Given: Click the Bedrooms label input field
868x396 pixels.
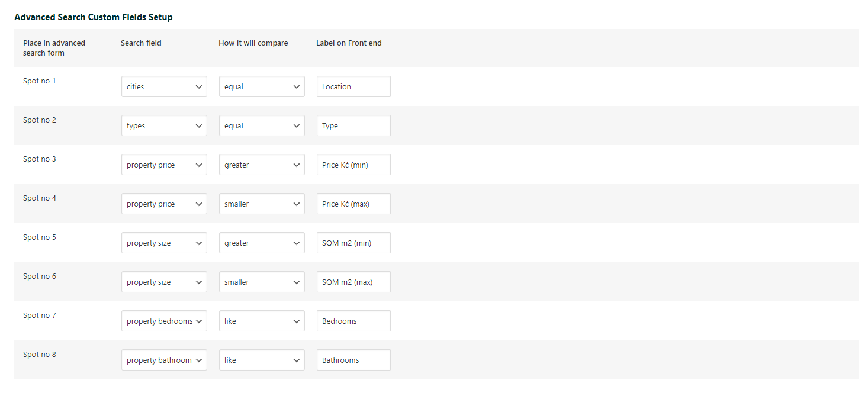Looking at the screenshot, I should coord(353,321).
